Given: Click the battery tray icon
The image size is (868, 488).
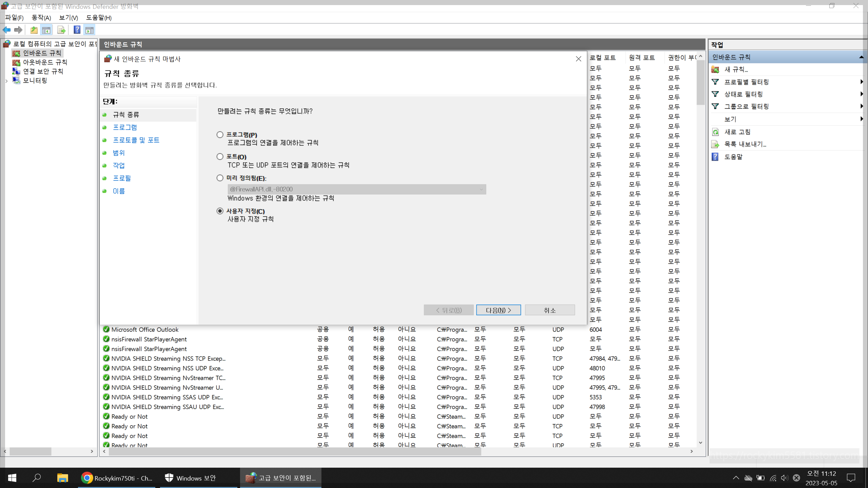Looking at the screenshot, I should coord(761,478).
